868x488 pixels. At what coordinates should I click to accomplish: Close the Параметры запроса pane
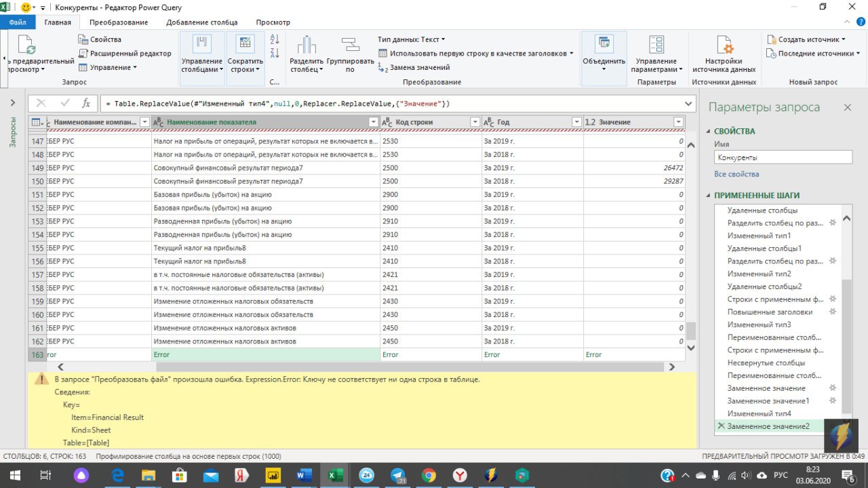point(847,107)
